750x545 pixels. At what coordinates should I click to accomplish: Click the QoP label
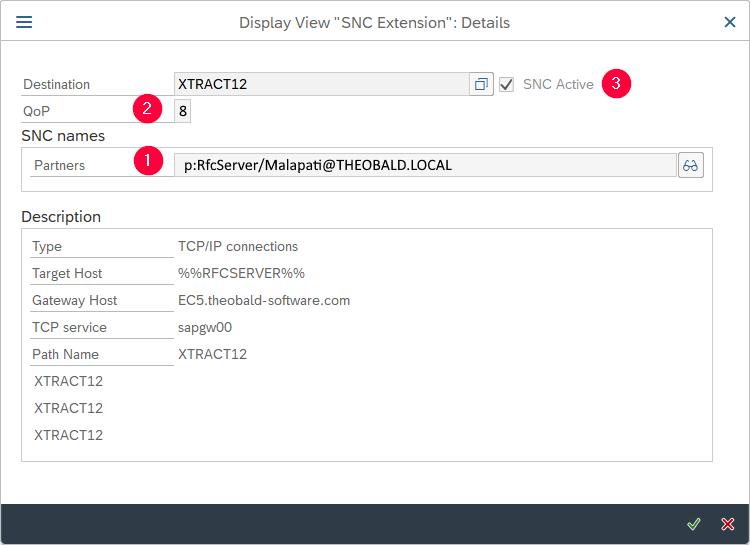(x=36, y=111)
